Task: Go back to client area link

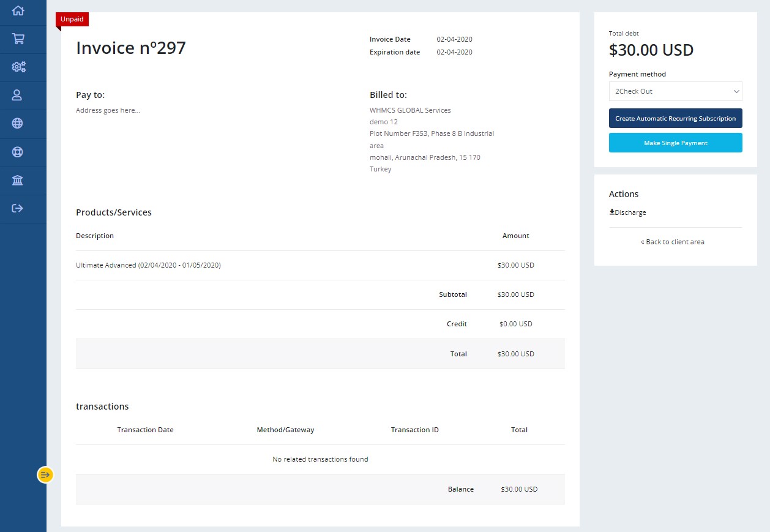Action: [672, 242]
